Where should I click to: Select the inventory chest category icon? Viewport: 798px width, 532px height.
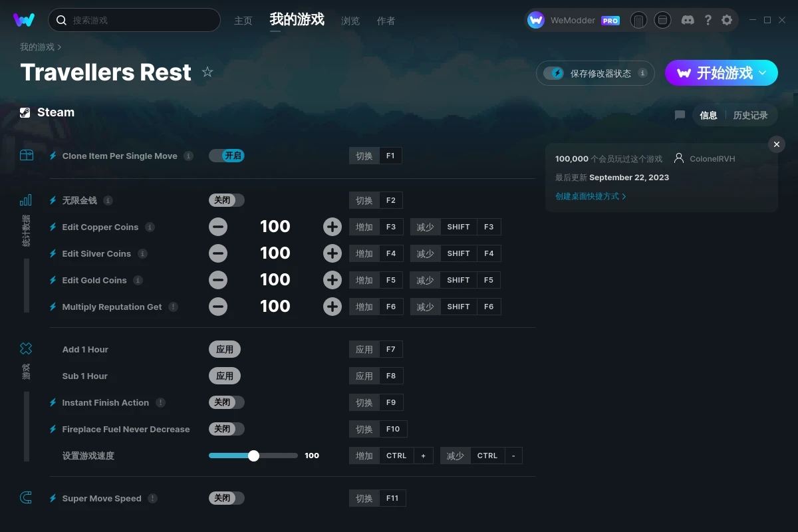coord(26,155)
